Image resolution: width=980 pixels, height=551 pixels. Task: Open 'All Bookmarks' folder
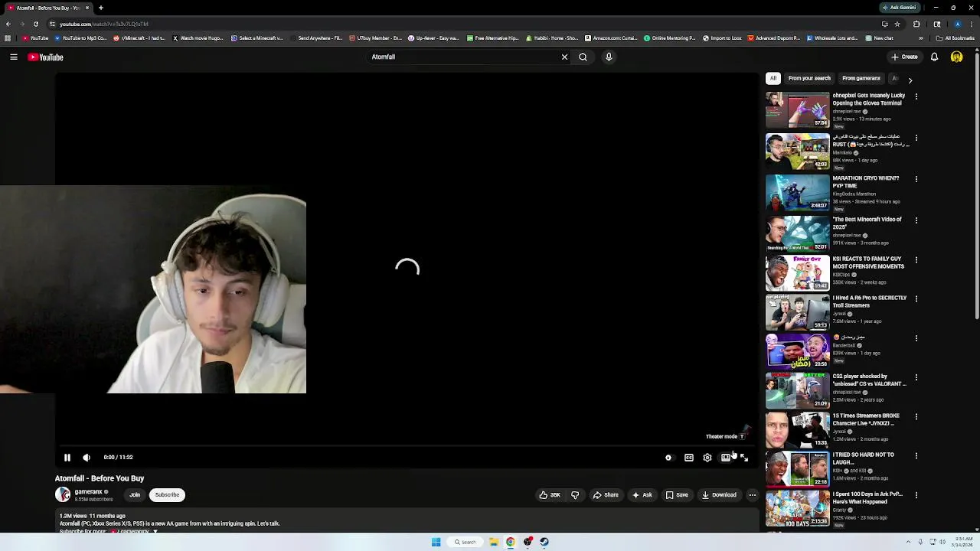pyautogui.click(x=955, y=38)
